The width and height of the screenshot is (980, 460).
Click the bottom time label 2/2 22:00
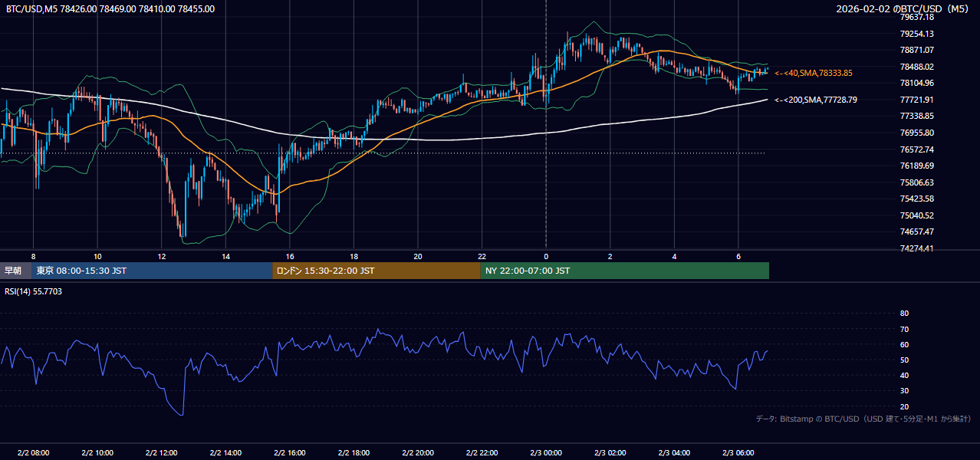(482, 452)
